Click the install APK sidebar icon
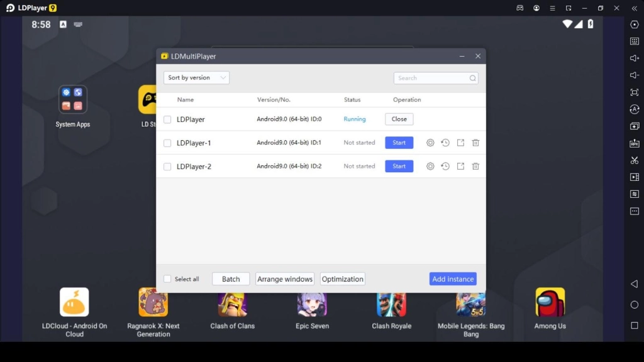Screen dimensions: 644x362 [x=635, y=143]
